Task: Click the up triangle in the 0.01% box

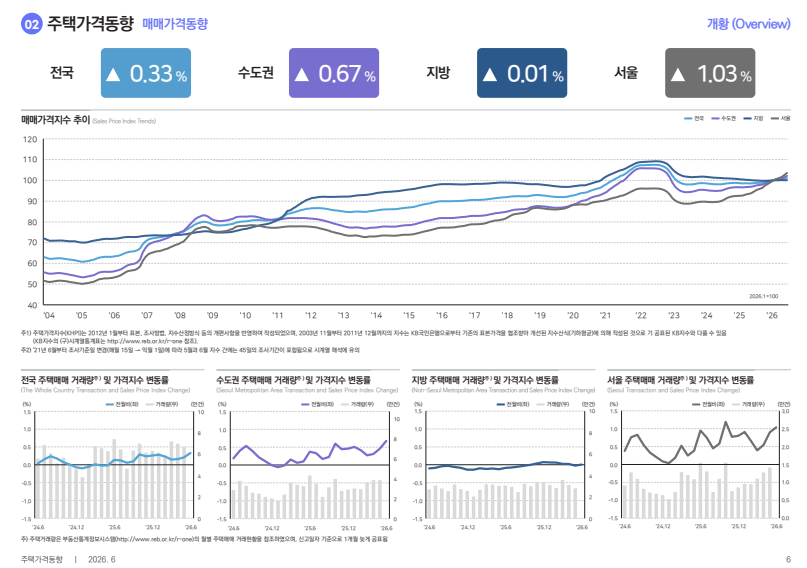Action: point(489,75)
